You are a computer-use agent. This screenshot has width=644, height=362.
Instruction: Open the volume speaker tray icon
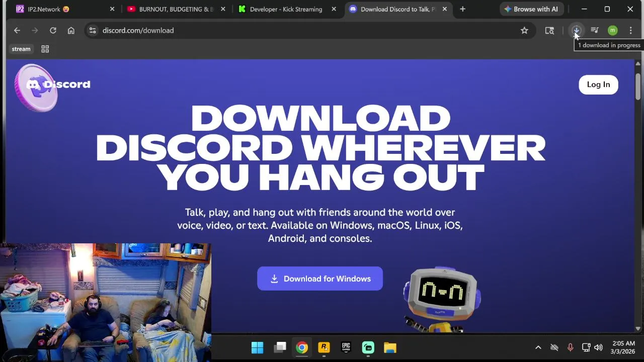point(598,347)
